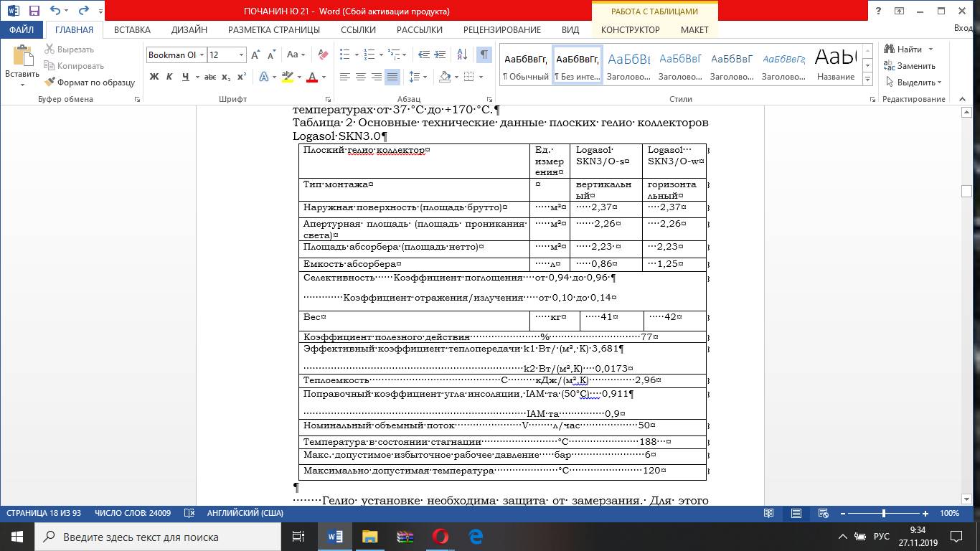Toggle underline (Ч) formatting

point(186,77)
